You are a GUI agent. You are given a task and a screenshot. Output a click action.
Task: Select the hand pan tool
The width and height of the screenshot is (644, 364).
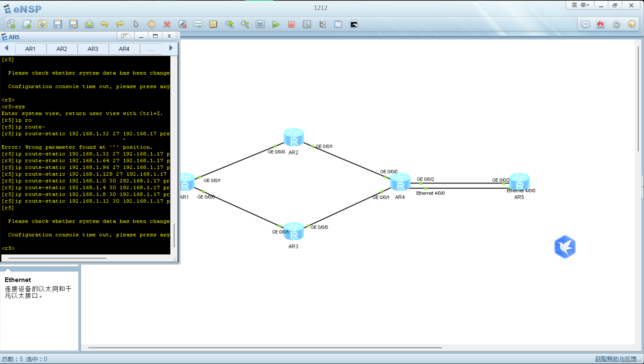pos(151,24)
